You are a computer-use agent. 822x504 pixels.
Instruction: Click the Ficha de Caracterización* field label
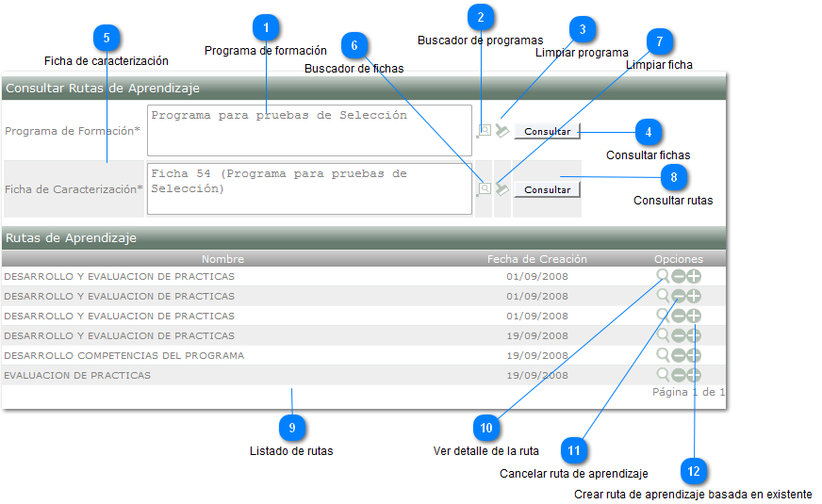point(74,189)
